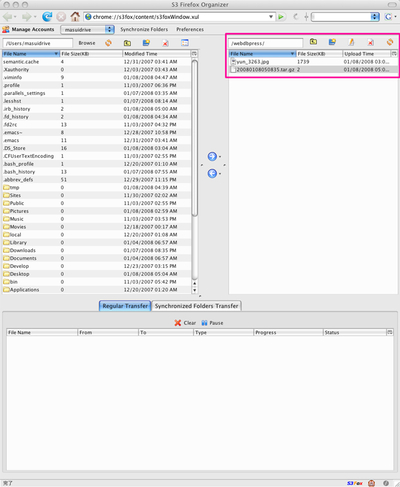Delete selected file in remote S3 pane
The height and width of the screenshot is (487, 400).
[370, 42]
